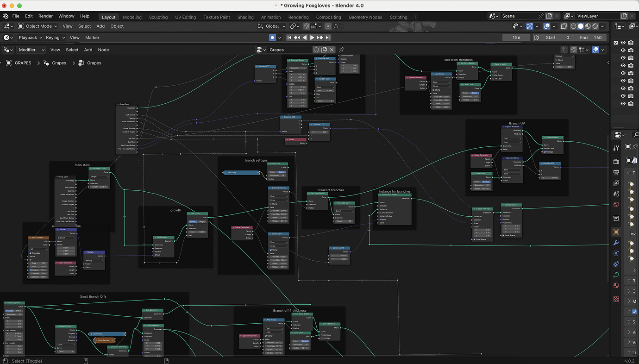Screen dimensions: 639x364
Task: Toggle the pin in the node editor header
Action: pyautogui.click(x=341, y=50)
